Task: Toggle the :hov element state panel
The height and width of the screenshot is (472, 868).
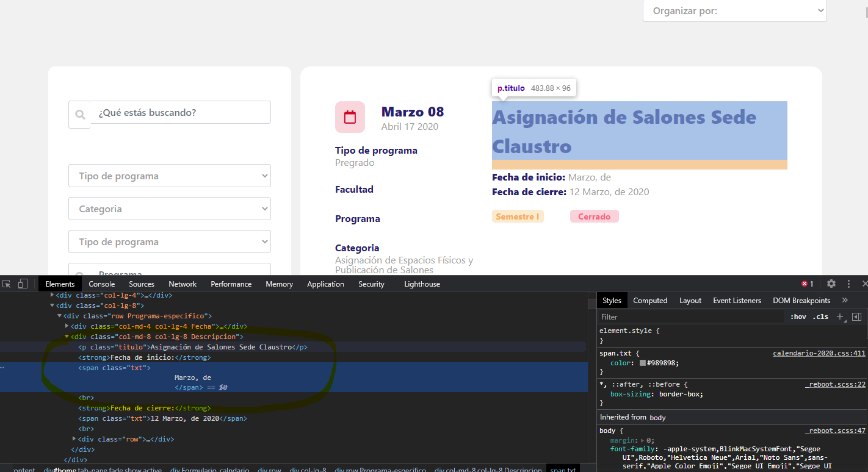Action: coord(798,316)
